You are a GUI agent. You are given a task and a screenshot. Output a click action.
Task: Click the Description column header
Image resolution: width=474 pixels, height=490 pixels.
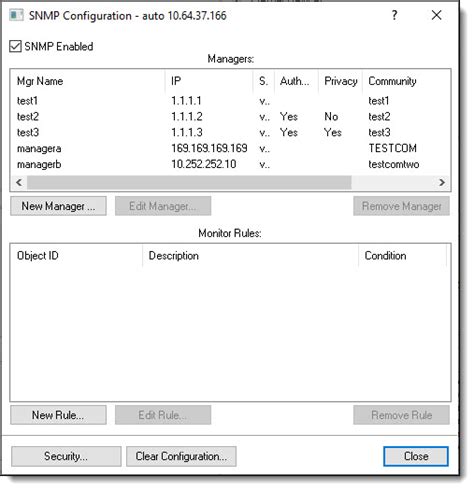(x=250, y=256)
